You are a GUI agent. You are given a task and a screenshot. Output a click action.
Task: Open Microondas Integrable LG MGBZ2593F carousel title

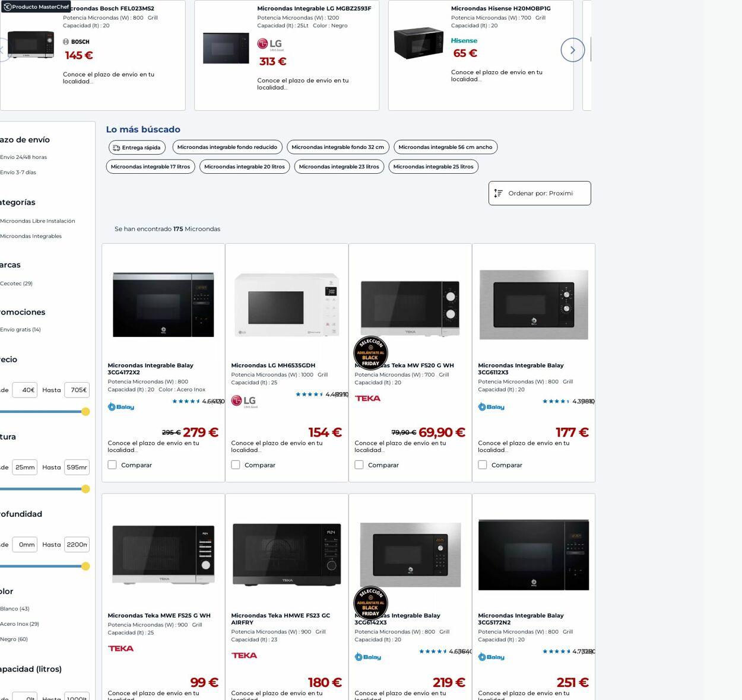click(x=314, y=8)
